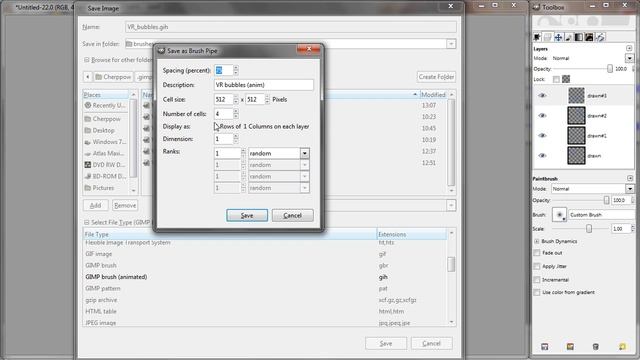Click drawn#3 layer thumbnail

576,96
